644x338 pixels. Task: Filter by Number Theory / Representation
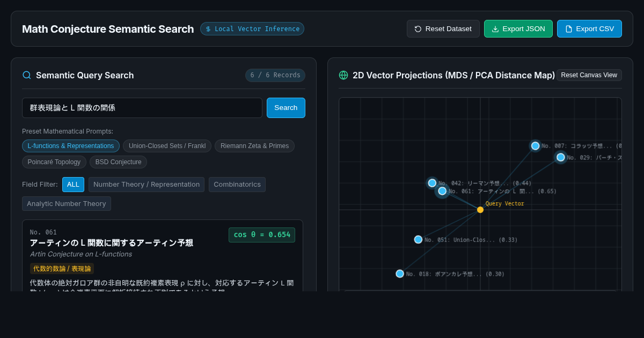pos(147,185)
